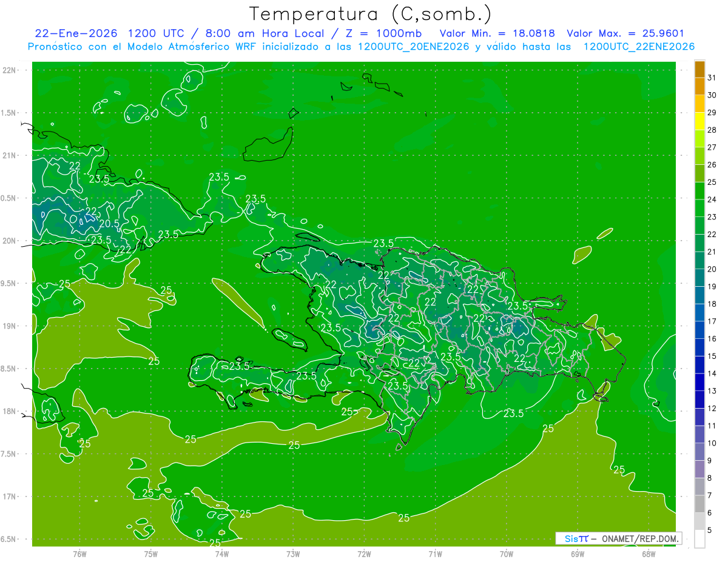Viewport: 728px width, 562px height.
Task: Click the legend label '19'
Action: click(712, 287)
